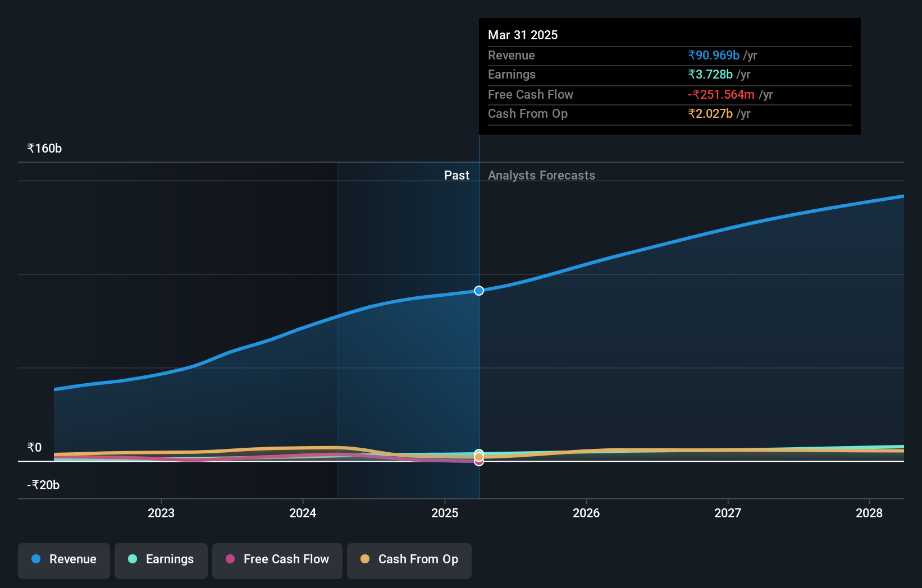Click the -₹20b y-axis label
922x588 pixels.
point(43,485)
